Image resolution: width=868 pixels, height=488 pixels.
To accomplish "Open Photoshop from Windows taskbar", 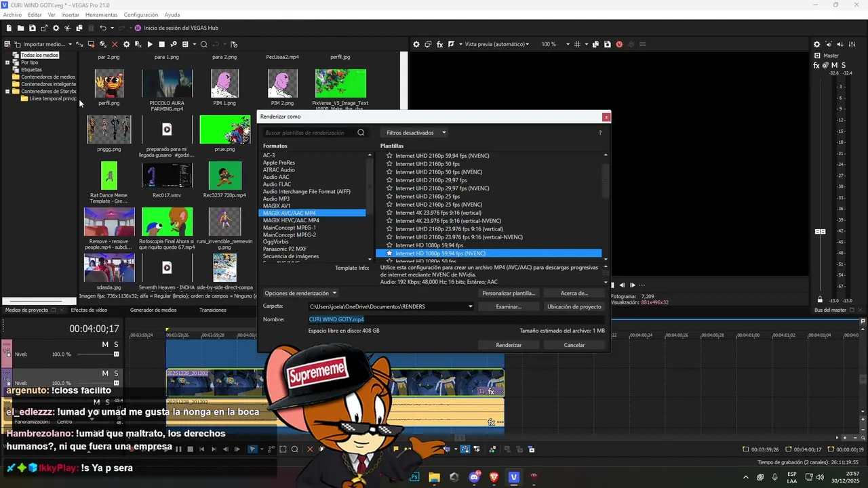I will tap(414, 477).
